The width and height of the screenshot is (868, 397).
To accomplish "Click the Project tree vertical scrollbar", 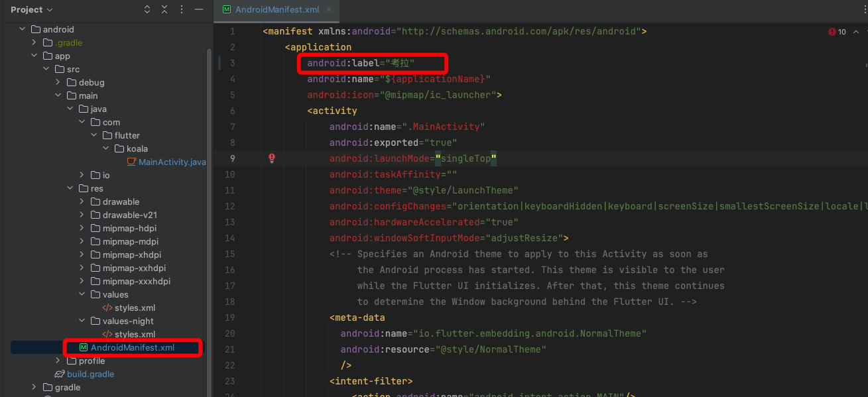I will tap(210, 199).
